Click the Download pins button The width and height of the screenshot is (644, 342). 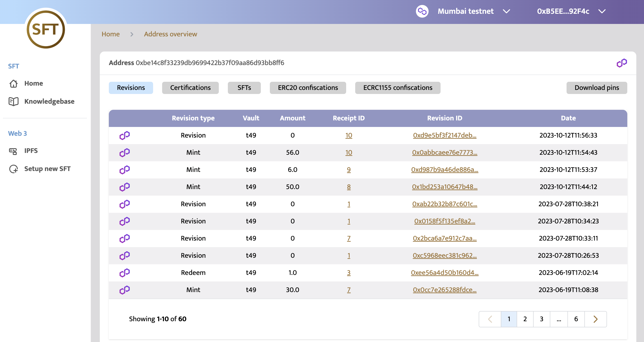[x=597, y=88]
